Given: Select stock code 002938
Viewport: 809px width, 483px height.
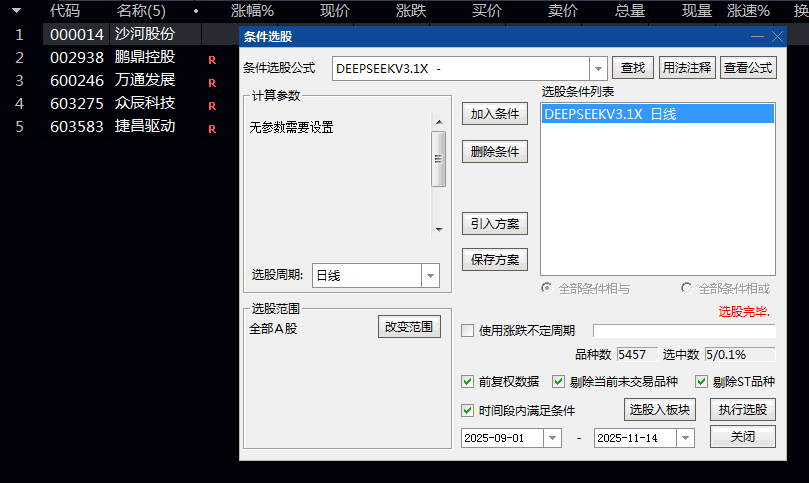Looking at the screenshot, I should [77, 57].
